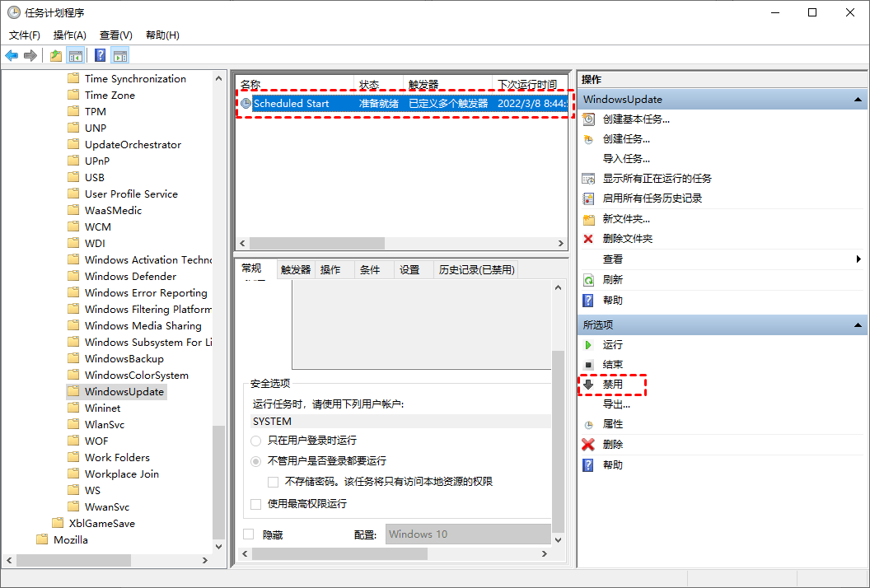
Task: Expand the 查看 submenu arrow
Action: (858, 259)
